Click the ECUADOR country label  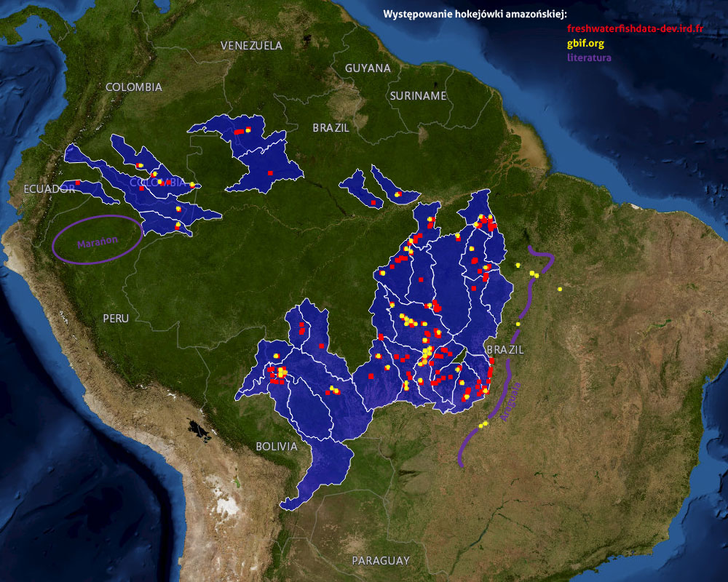pyautogui.click(x=50, y=189)
